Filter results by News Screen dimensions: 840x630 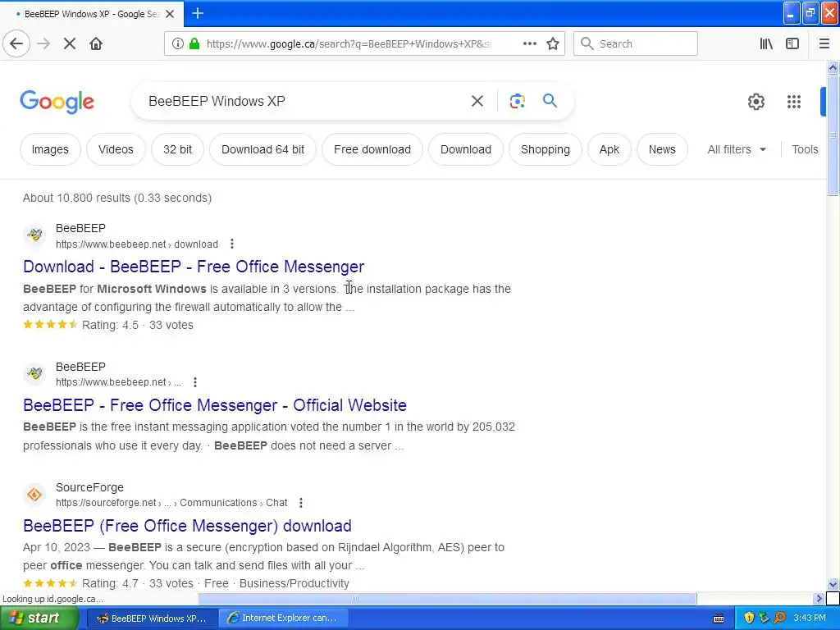point(662,149)
